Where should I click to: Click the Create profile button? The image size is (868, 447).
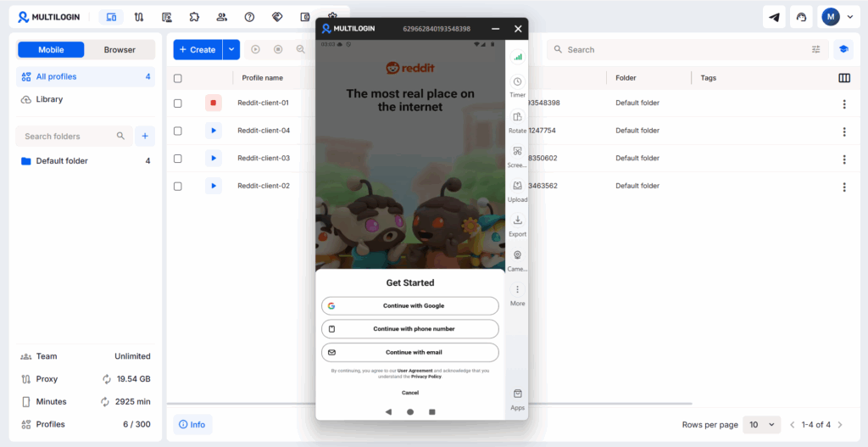198,49
